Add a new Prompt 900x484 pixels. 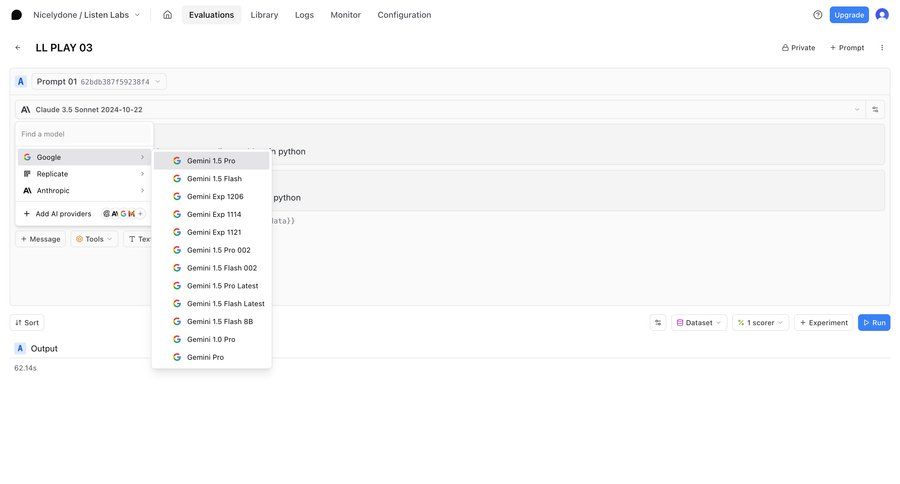pos(847,48)
